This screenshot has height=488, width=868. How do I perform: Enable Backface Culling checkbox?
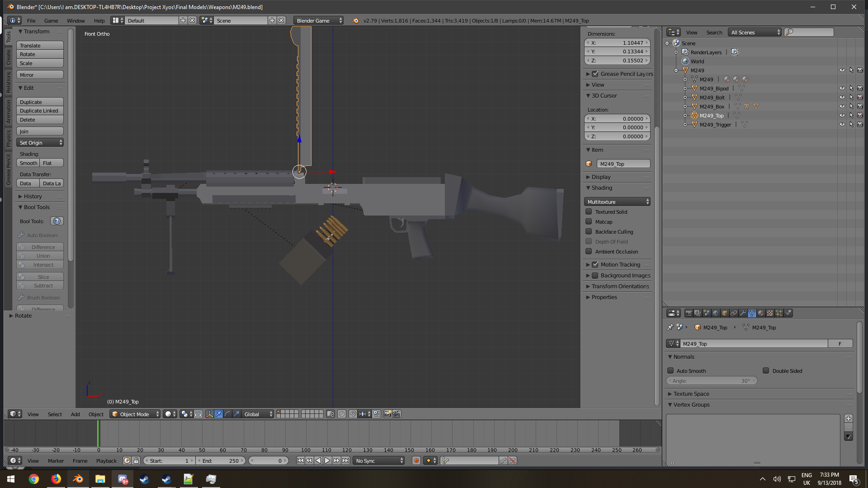pos(589,231)
